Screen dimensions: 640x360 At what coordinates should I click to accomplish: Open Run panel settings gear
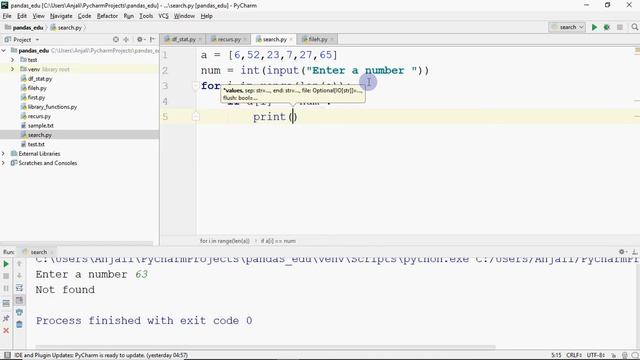[622, 252]
